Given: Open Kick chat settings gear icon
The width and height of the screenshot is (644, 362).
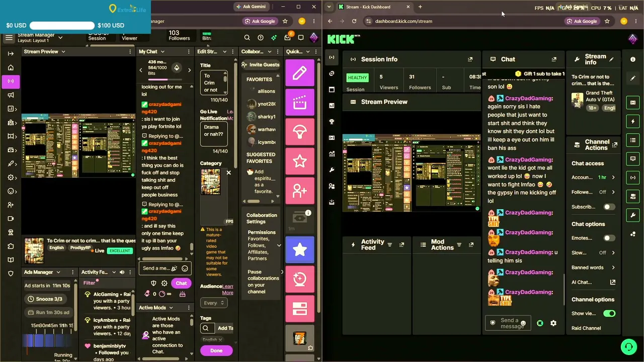Looking at the screenshot, I should pos(553,323).
